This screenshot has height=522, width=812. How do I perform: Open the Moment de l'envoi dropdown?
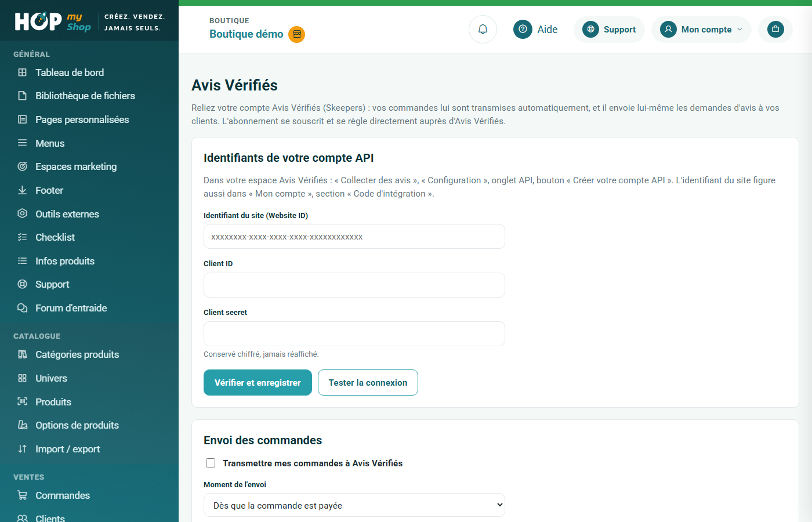(x=354, y=505)
